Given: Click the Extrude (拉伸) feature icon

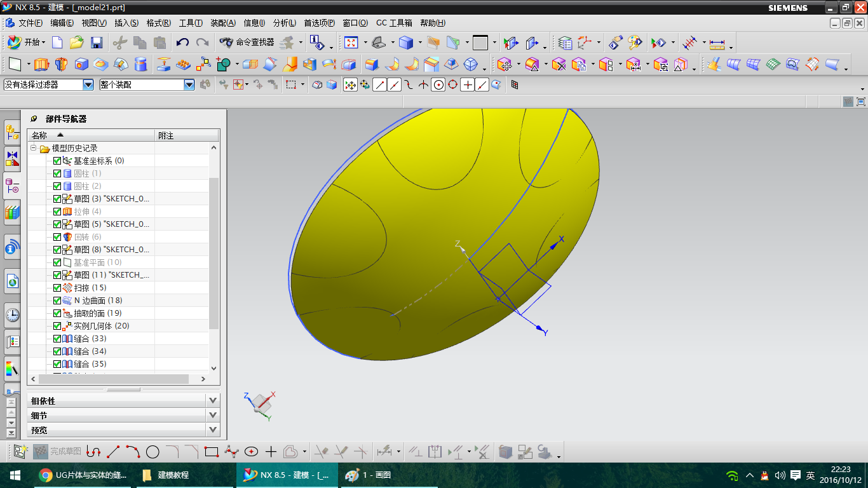Looking at the screenshot, I should point(41,64).
